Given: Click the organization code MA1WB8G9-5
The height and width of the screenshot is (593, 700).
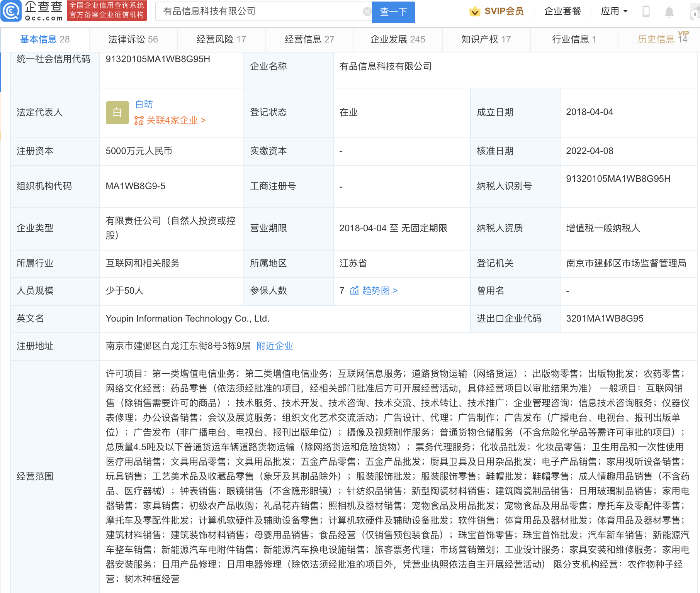Looking at the screenshot, I should (136, 186).
